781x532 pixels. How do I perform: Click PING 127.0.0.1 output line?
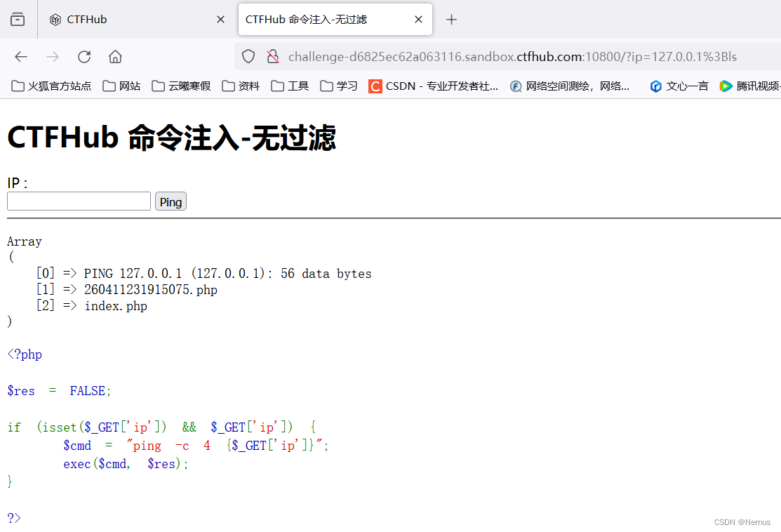pyautogui.click(x=227, y=274)
